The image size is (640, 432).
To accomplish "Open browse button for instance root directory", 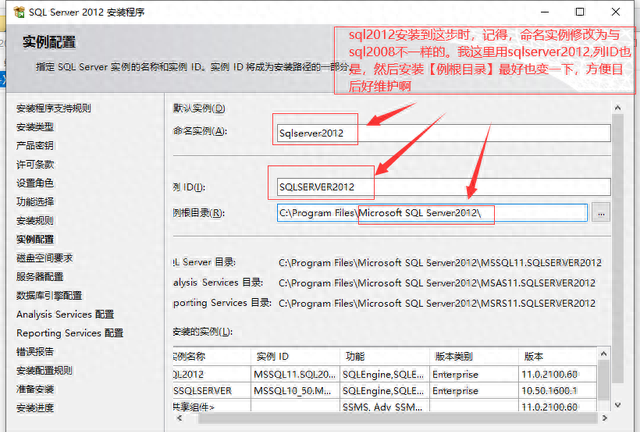I will 601,213.
